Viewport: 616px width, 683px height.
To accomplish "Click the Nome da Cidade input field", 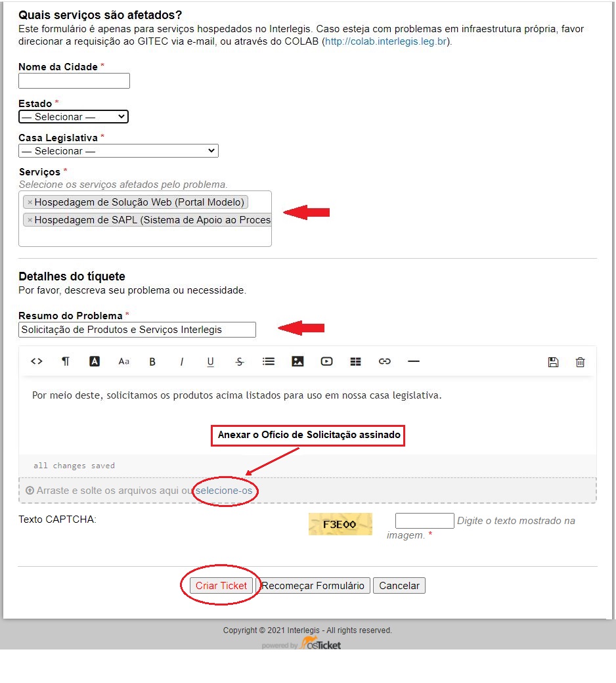I will (74, 81).
